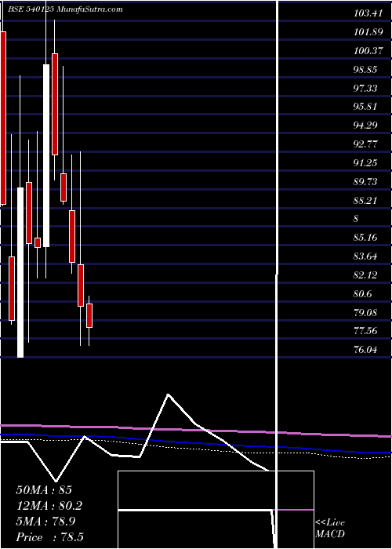The width and height of the screenshot is (392, 549).
Task: Select the 76.04 axis value
Action: coord(366,349)
